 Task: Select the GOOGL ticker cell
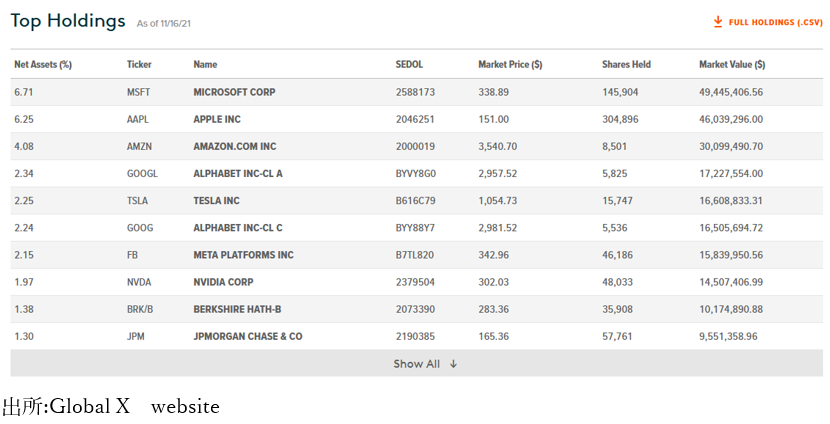coord(142,174)
